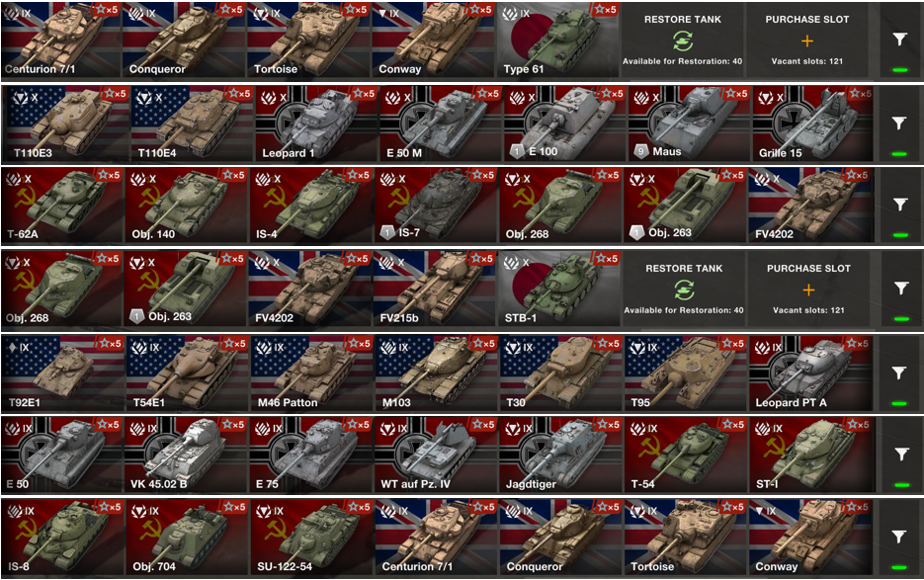Click Purchase Slot button next to STB-1 row
Screen dimensions: 924x580
(808, 289)
